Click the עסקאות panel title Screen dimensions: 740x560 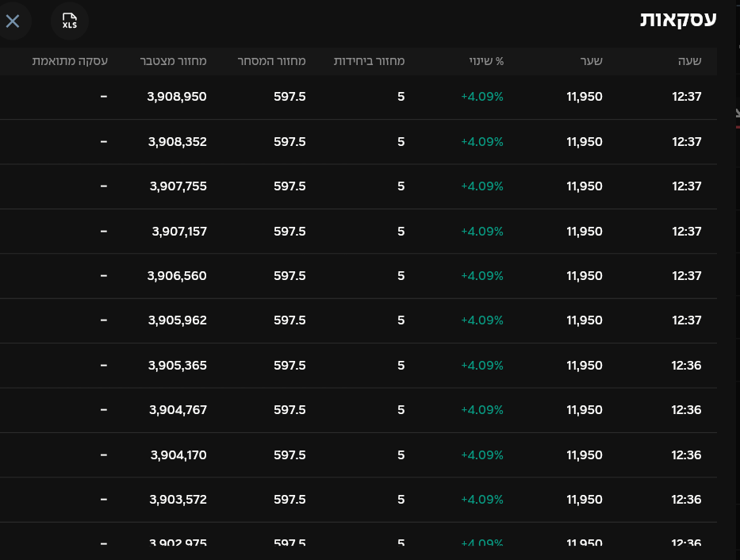click(x=678, y=21)
